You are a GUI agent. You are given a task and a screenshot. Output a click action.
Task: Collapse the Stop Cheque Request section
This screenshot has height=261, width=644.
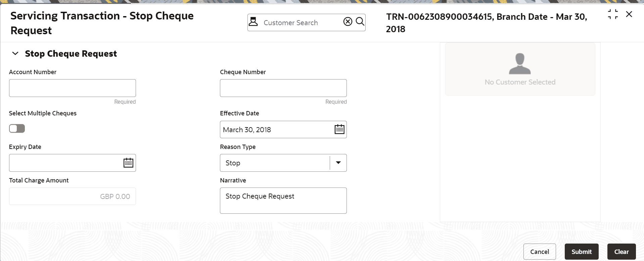click(x=15, y=54)
